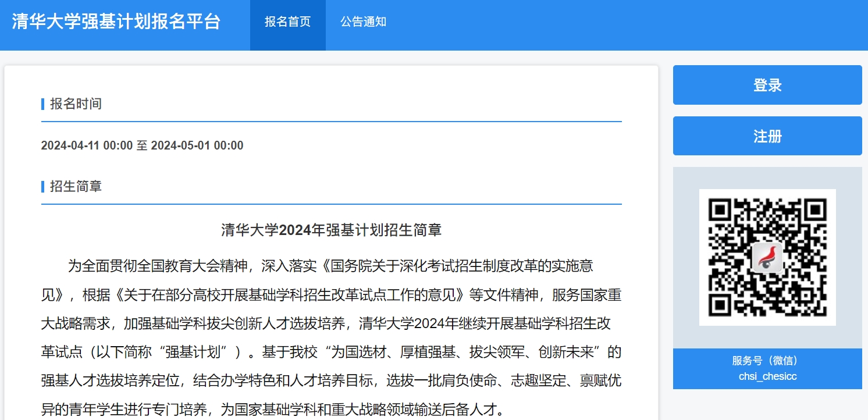Click the blue marker beside 报名时间
This screenshot has width=868, height=420.
[43, 104]
